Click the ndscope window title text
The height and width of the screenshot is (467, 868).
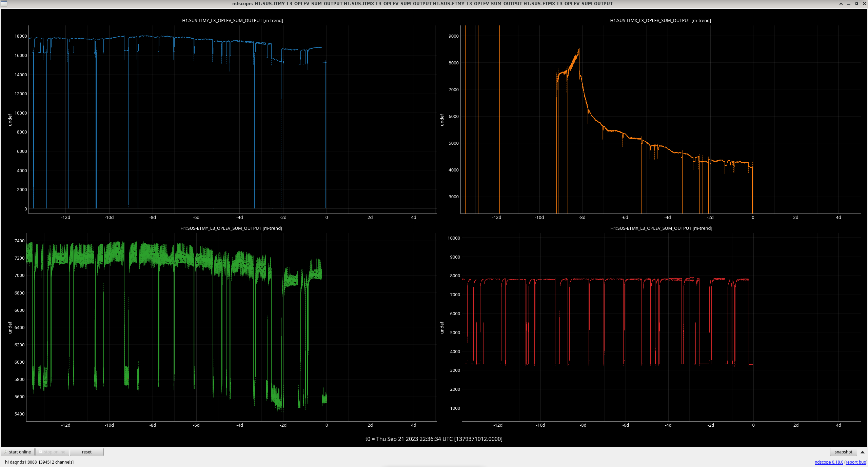point(422,4)
